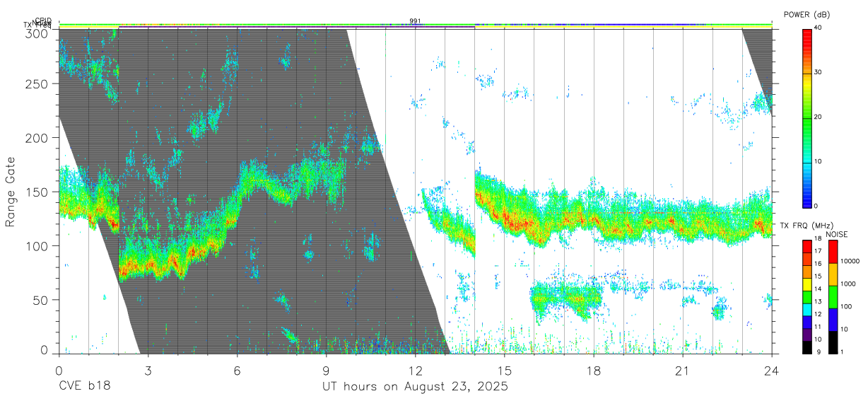
Task: Pick the yellow 14–15 MHz frequency swatch
Action: 806,283
